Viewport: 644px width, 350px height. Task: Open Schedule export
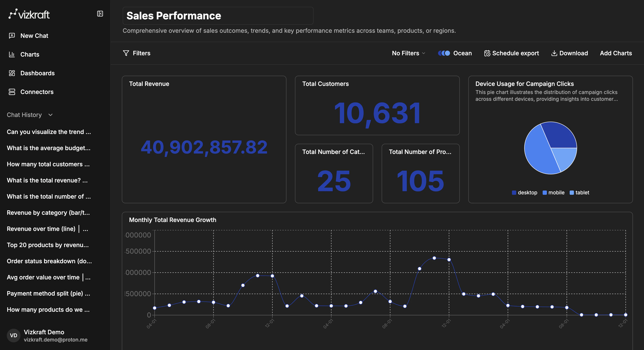pos(511,53)
